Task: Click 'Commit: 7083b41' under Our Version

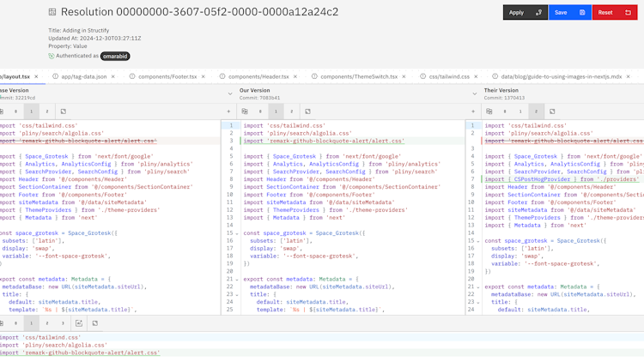Action: coord(259,98)
